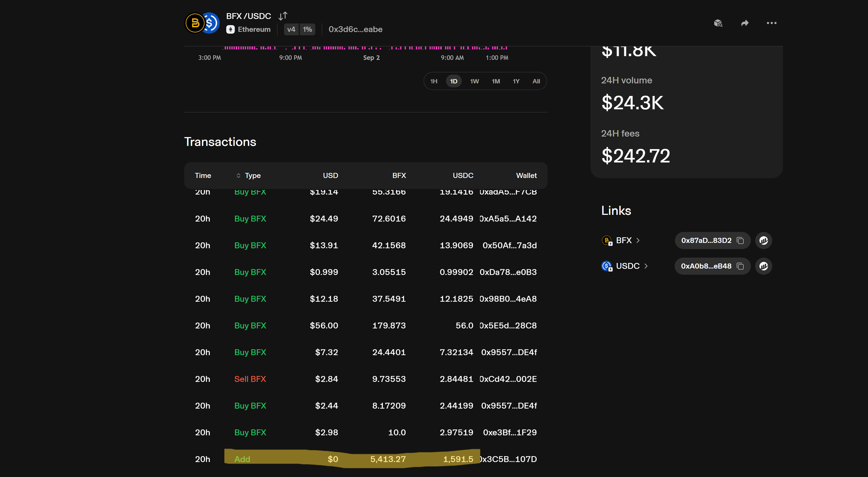Screen dimensions: 868x477
Task: Click the BFX/USDC pair token logos
Action: coord(202,23)
